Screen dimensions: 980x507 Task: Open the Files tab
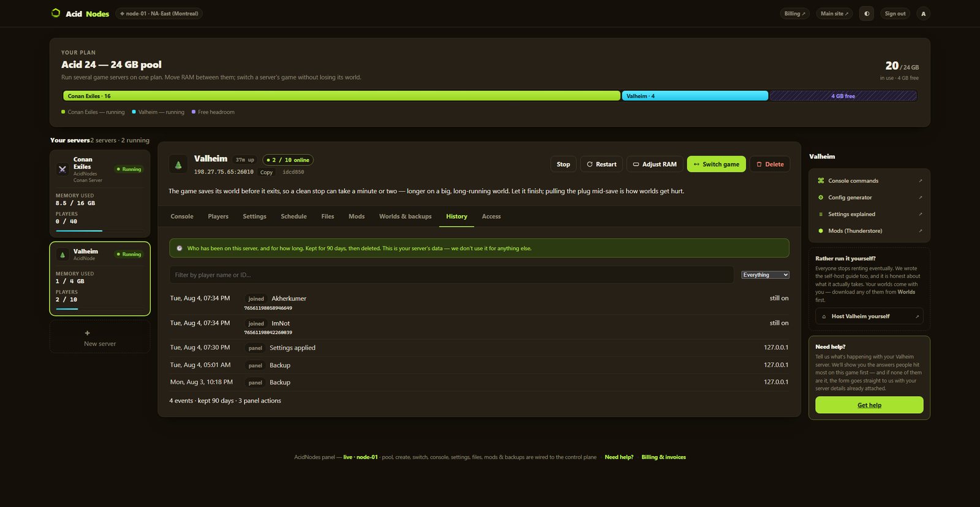[328, 216]
